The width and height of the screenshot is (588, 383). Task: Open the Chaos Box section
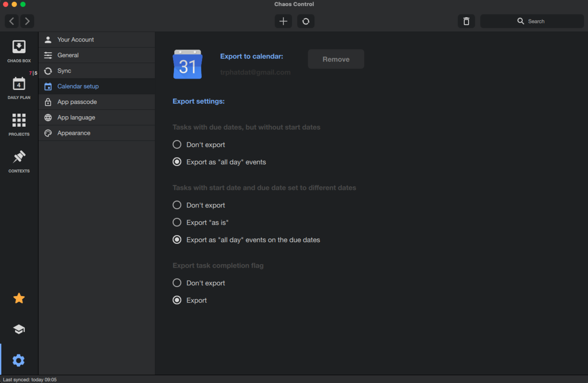[x=19, y=51]
